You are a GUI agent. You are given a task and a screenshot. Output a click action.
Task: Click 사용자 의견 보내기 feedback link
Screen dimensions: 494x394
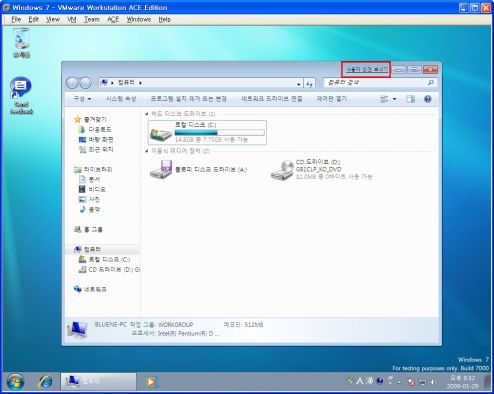pyautogui.click(x=366, y=69)
